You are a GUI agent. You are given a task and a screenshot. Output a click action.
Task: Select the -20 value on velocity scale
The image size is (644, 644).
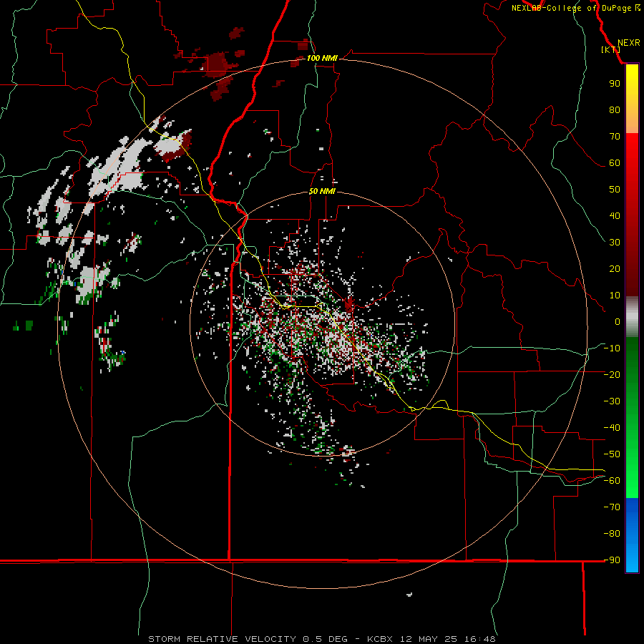point(612,375)
